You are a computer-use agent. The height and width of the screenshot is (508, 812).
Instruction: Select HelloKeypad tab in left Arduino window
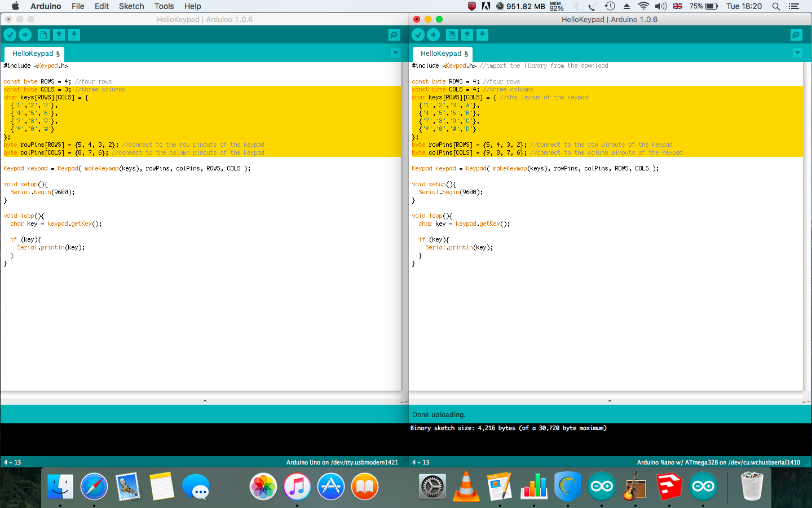tap(34, 54)
